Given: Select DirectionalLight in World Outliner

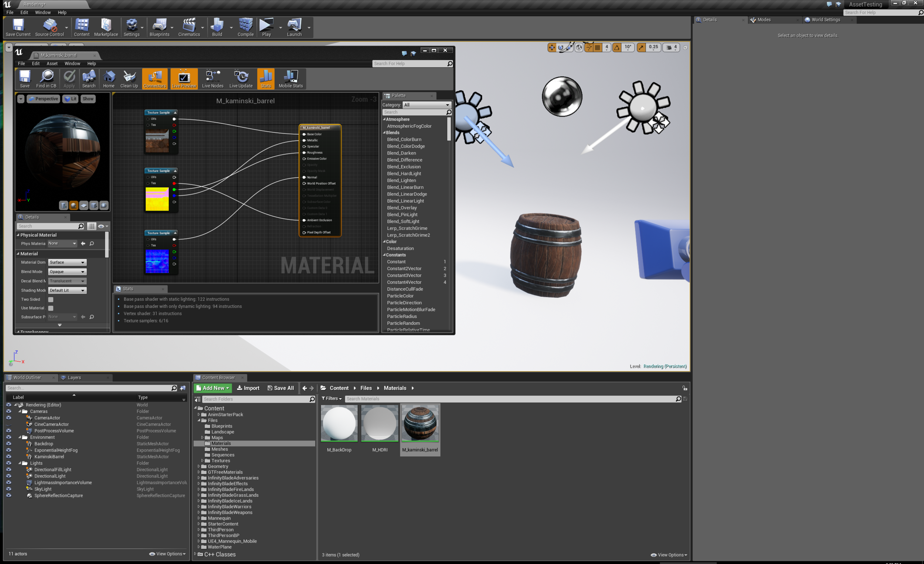Looking at the screenshot, I should [x=50, y=476].
